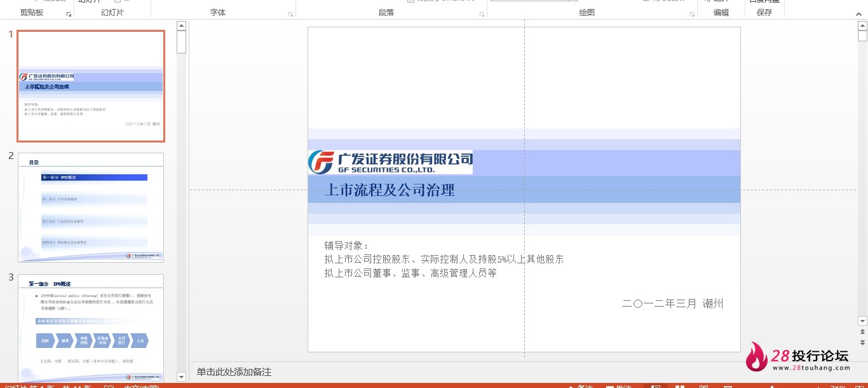Open the Clipboard (剪贴板) pane launcher

[x=69, y=13]
